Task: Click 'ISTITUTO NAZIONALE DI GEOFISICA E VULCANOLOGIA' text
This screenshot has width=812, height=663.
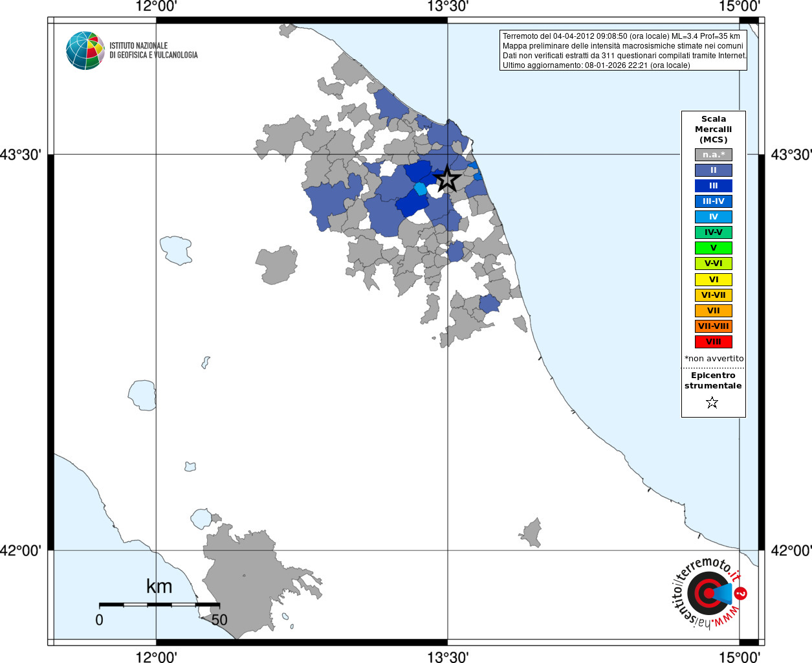Action: click(153, 51)
